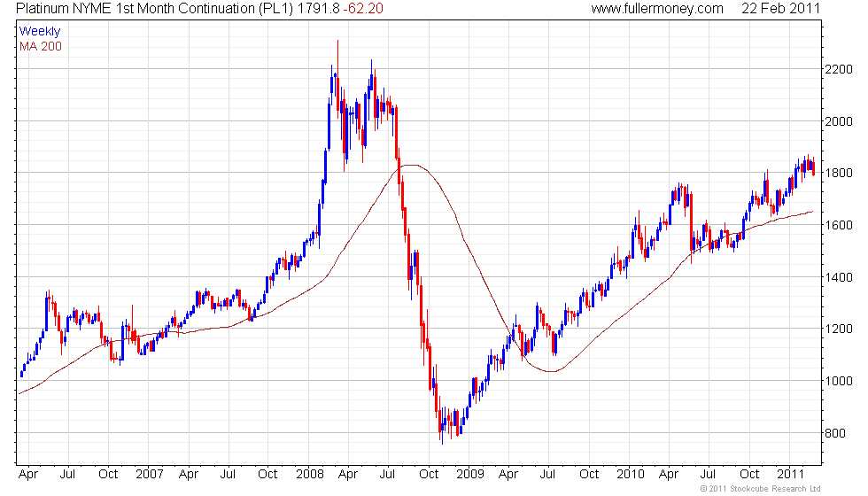The width and height of the screenshot is (868, 496).
Task: Click the last price value 1791.8
Action: [x=317, y=8]
